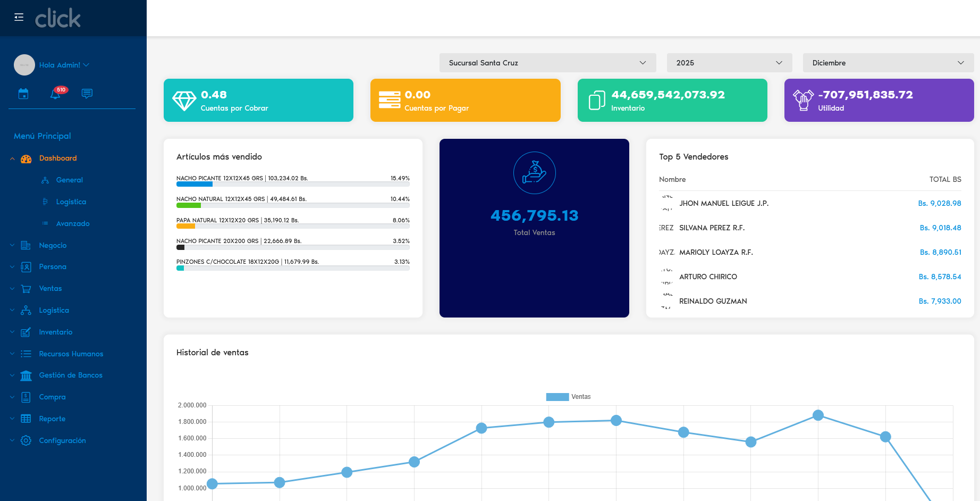Select the Avanzado submenu item
The width and height of the screenshot is (980, 501).
tap(73, 224)
